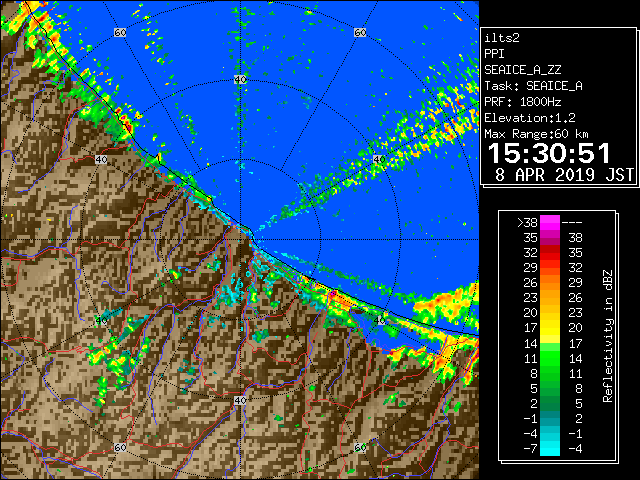640x480 pixels.
Task: Click the Reflectivity in dBZ legend title
Action: (607, 336)
